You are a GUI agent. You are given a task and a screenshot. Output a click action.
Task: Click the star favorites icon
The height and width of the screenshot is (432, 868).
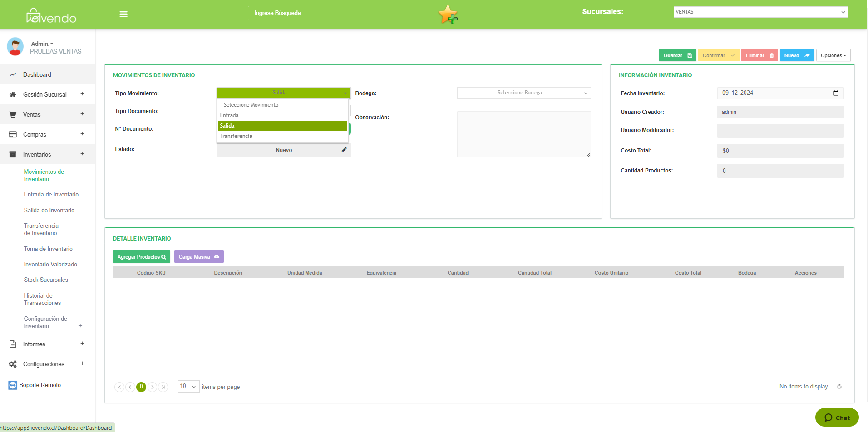point(448,15)
